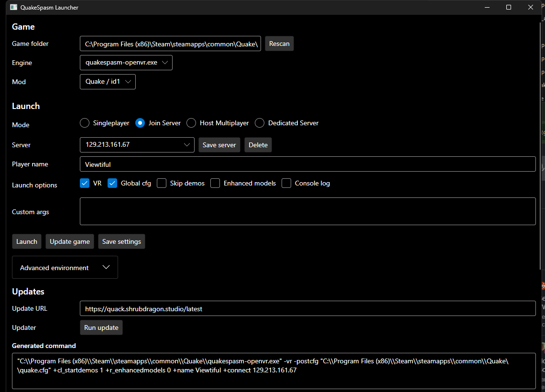Viewport: 545px width, 392px height.
Task: Maximize the QuakeSpasm Launcher window
Action: point(509,7)
